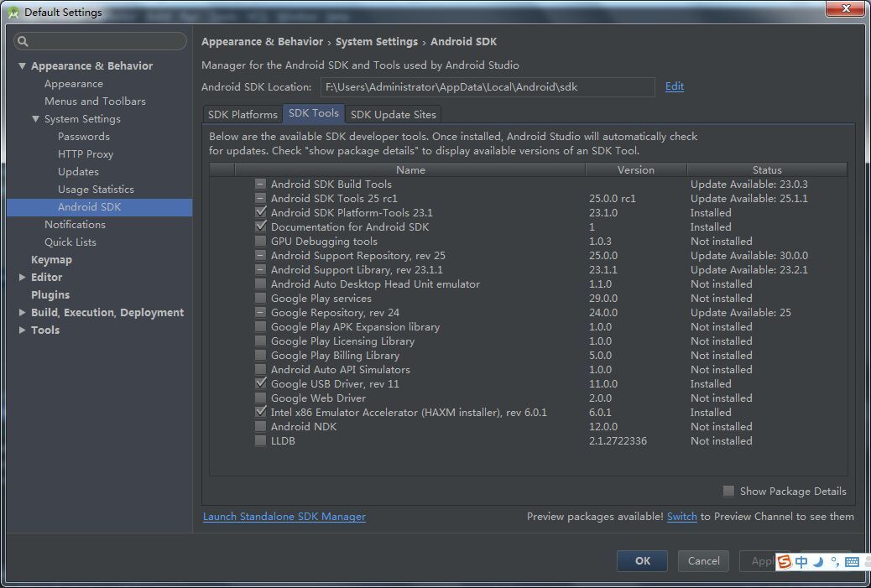Click Edit link for SDK location
The height and width of the screenshot is (588, 871).
[x=675, y=86]
